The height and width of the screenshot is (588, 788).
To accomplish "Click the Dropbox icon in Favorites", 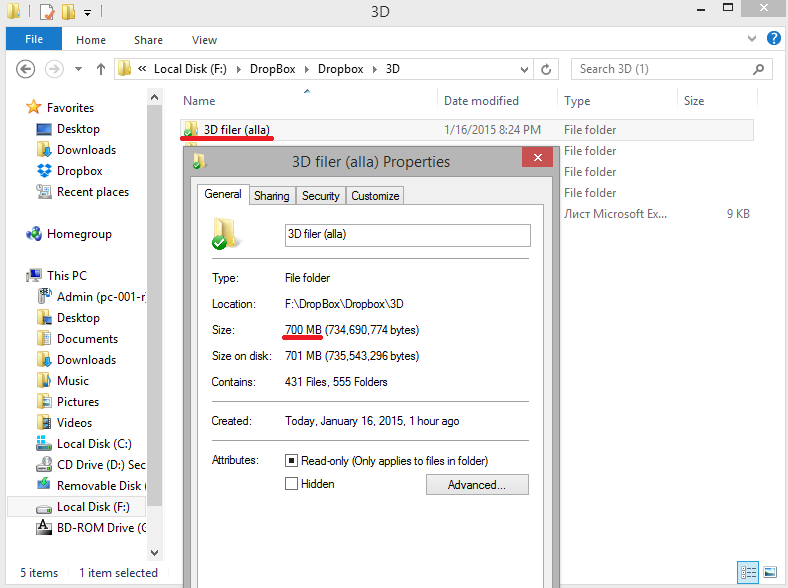I will coord(44,171).
